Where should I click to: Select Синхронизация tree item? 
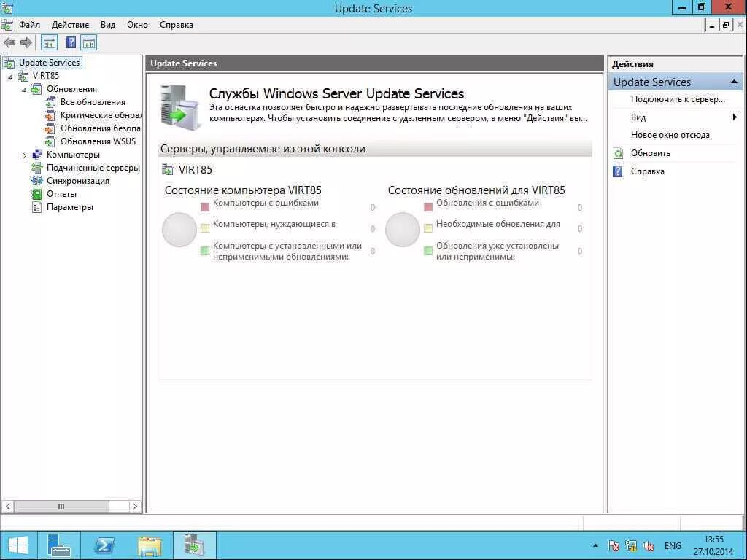(77, 181)
